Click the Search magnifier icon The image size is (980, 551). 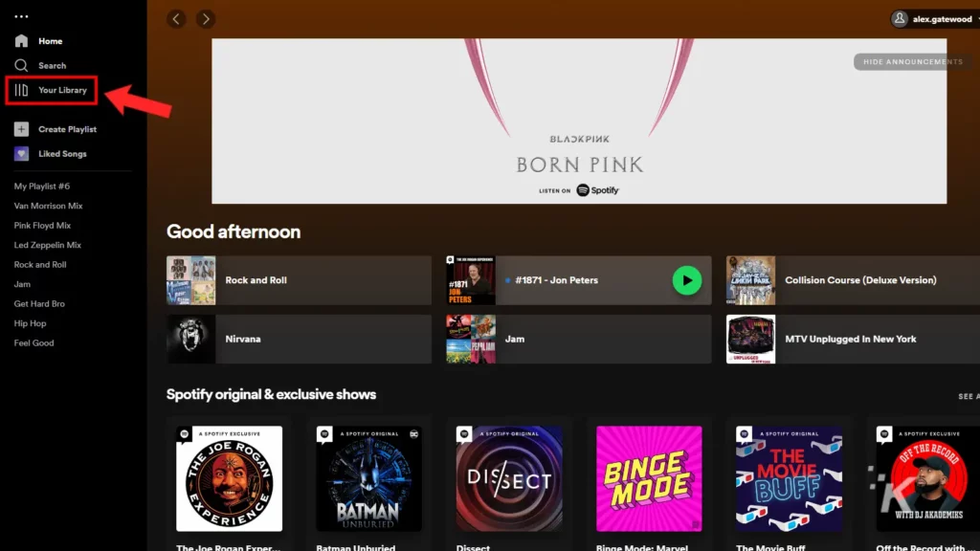point(21,66)
